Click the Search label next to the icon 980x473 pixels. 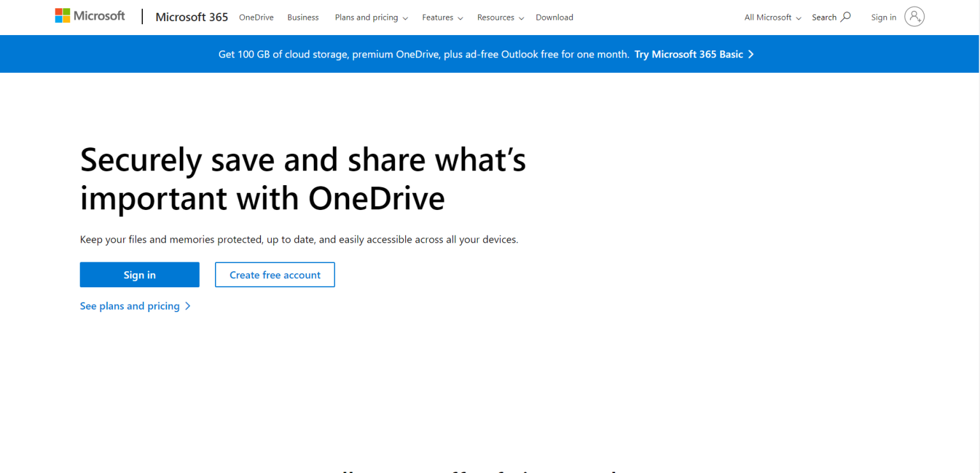pos(823,17)
